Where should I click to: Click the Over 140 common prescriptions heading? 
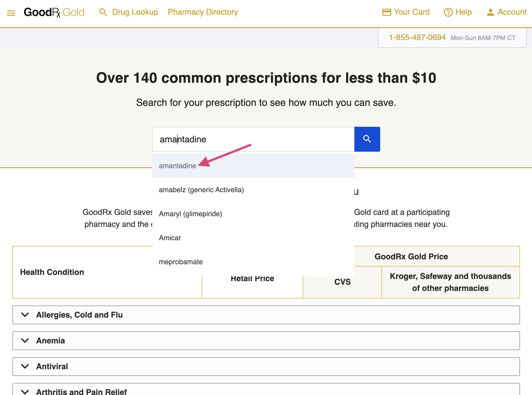tap(266, 78)
